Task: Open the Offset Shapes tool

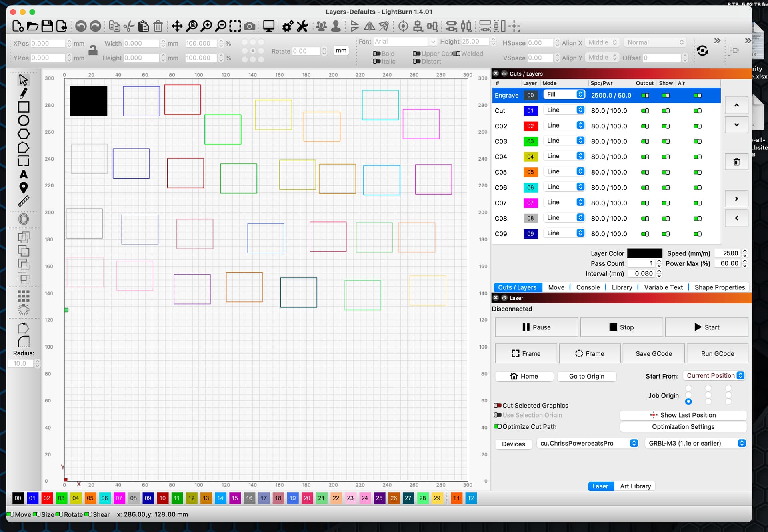Action: (23, 219)
